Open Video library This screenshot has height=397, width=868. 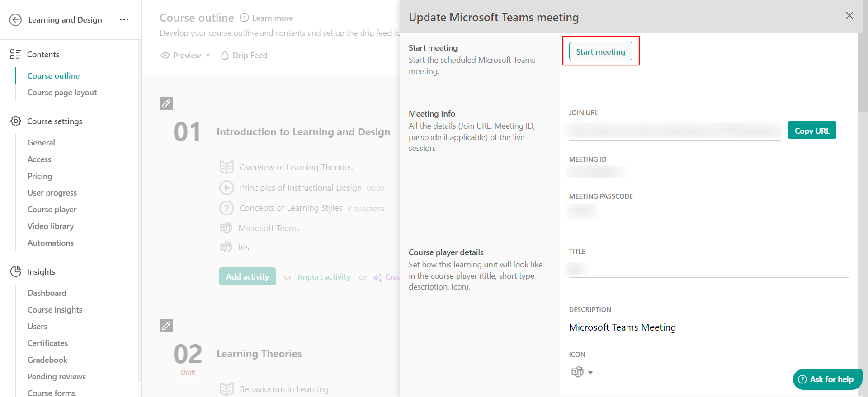pos(51,226)
